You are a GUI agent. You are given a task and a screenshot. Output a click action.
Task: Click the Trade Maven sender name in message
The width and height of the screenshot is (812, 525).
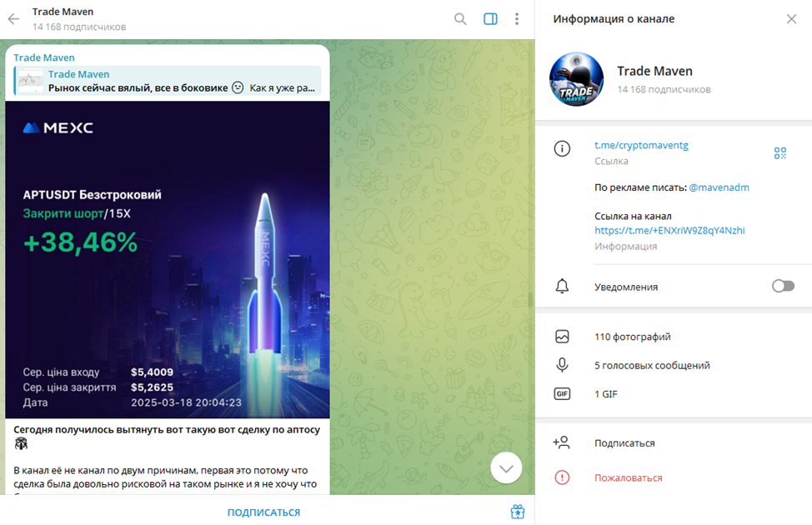pos(44,57)
